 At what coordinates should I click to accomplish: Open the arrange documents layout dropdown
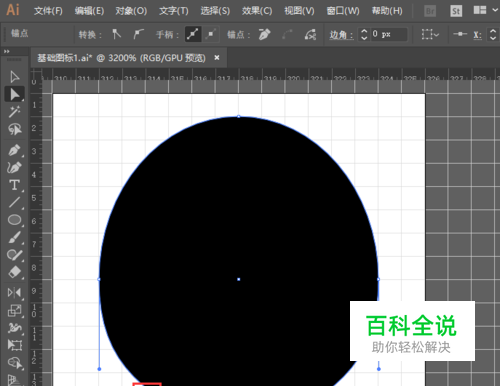tap(485, 10)
